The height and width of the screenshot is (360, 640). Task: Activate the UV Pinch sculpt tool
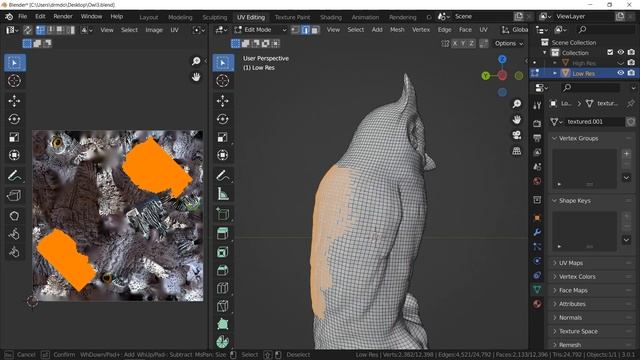(x=15, y=252)
